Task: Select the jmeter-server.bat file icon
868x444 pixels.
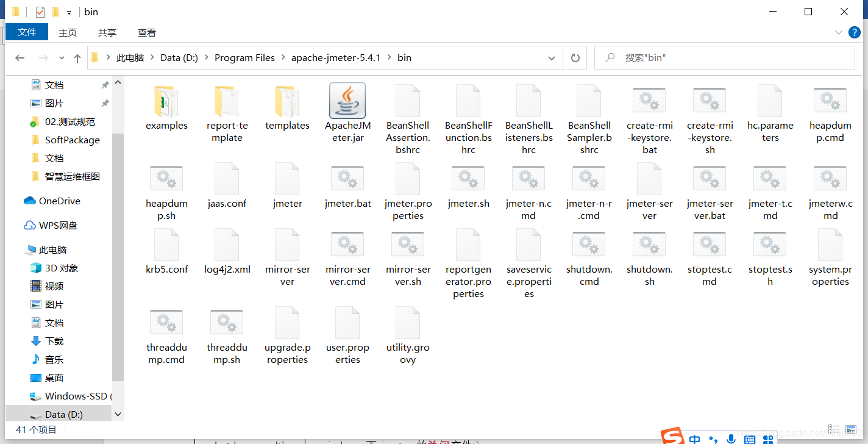Action: 710,179
